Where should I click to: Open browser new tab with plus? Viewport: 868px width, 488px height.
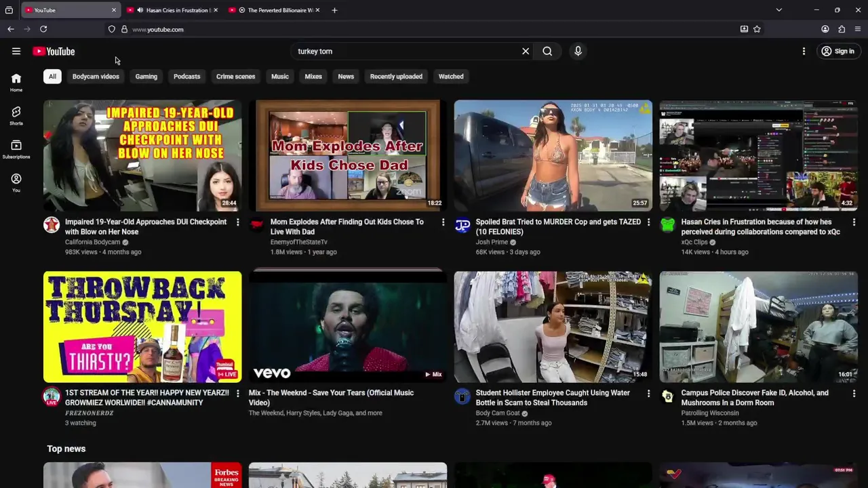[334, 10]
